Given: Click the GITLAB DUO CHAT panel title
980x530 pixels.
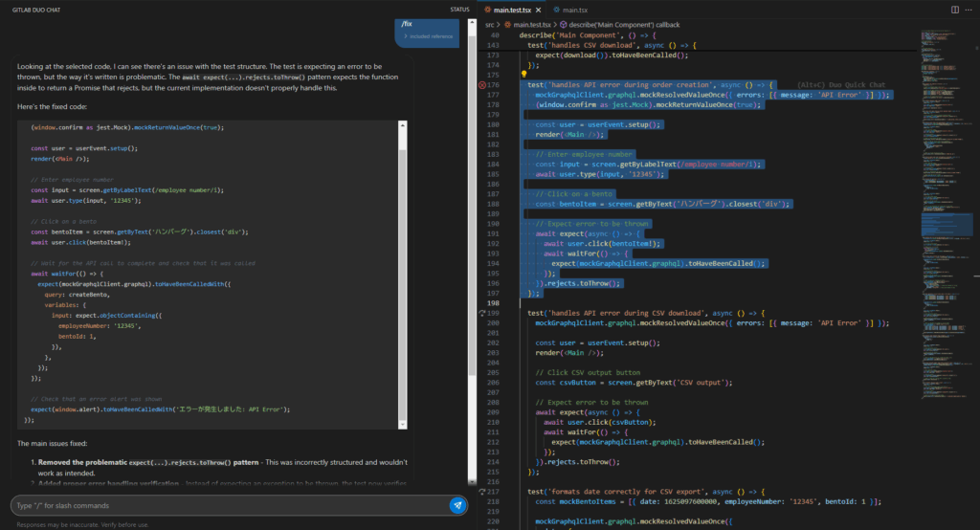Looking at the screenshot, I should [36, 10].
